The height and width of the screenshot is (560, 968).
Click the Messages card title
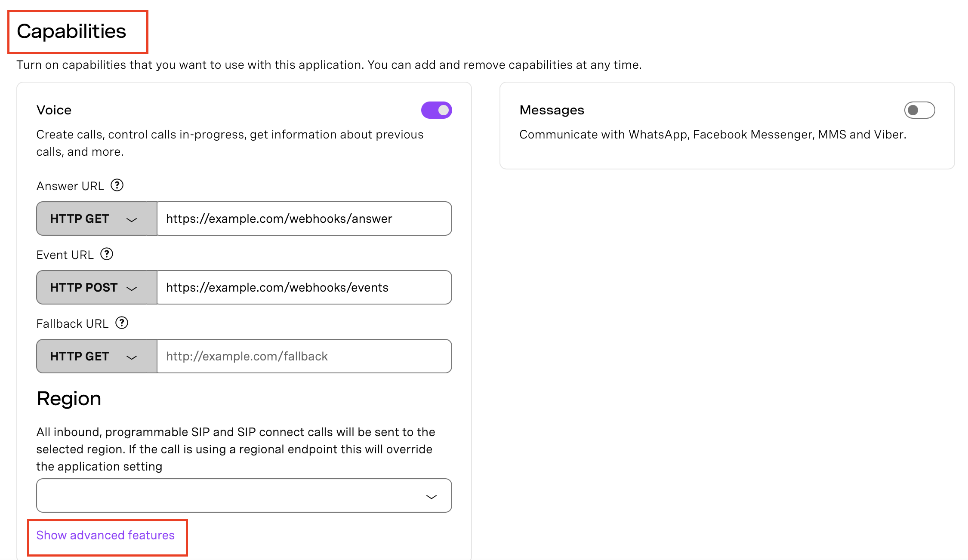click(552, 110)
